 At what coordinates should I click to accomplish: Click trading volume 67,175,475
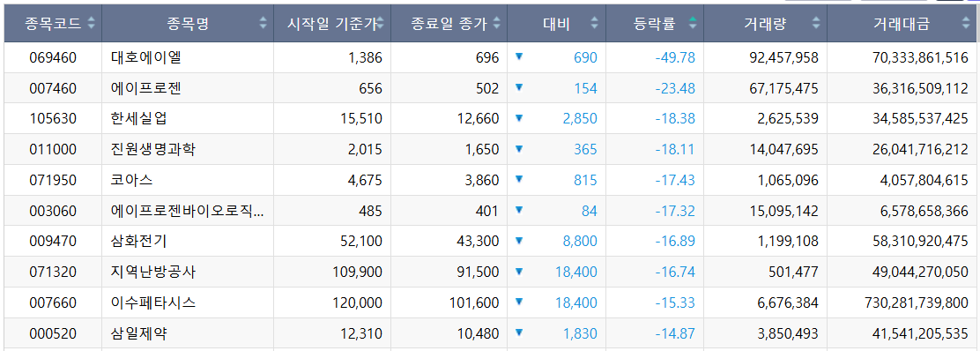(x=783, y=89)
